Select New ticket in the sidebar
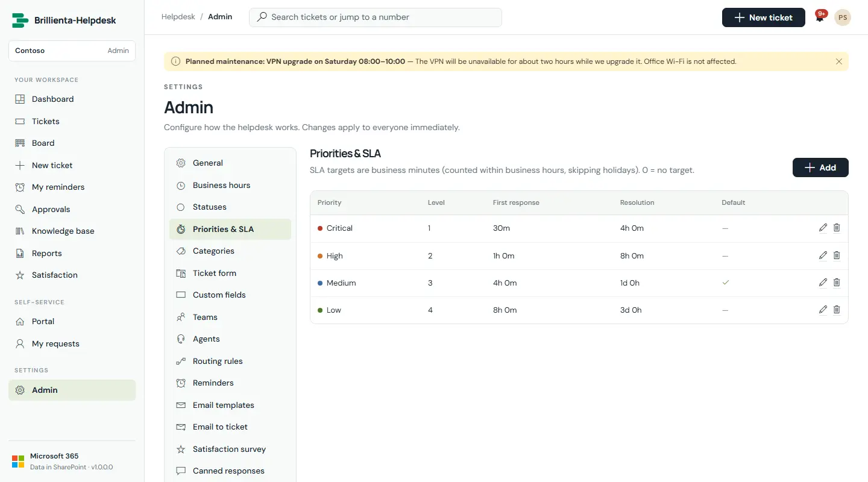 72,165
